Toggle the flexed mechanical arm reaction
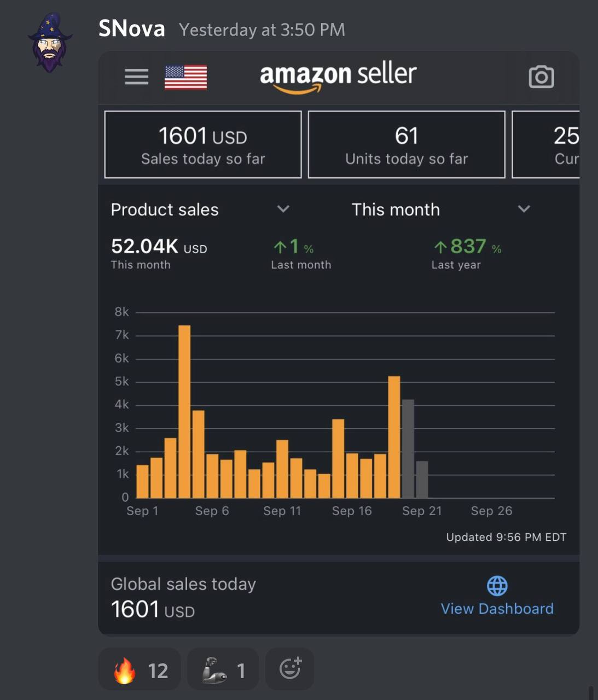This screenshot has width=598, height=700. pos(223,669)
